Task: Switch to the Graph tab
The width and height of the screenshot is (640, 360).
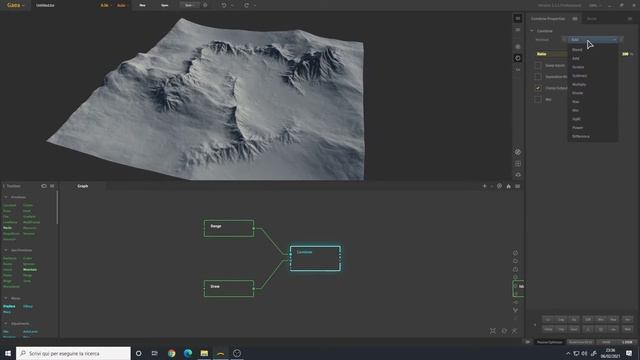Action: click(x=83, y=186)
